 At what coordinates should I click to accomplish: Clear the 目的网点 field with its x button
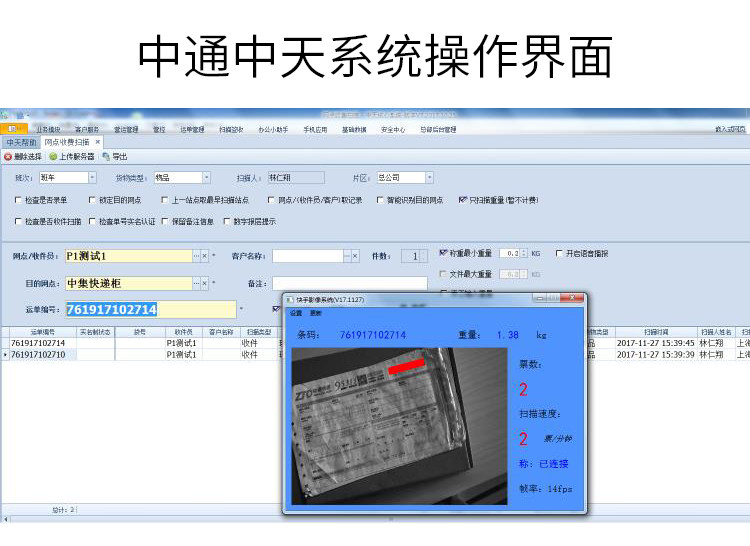click(x=205, y=284)
